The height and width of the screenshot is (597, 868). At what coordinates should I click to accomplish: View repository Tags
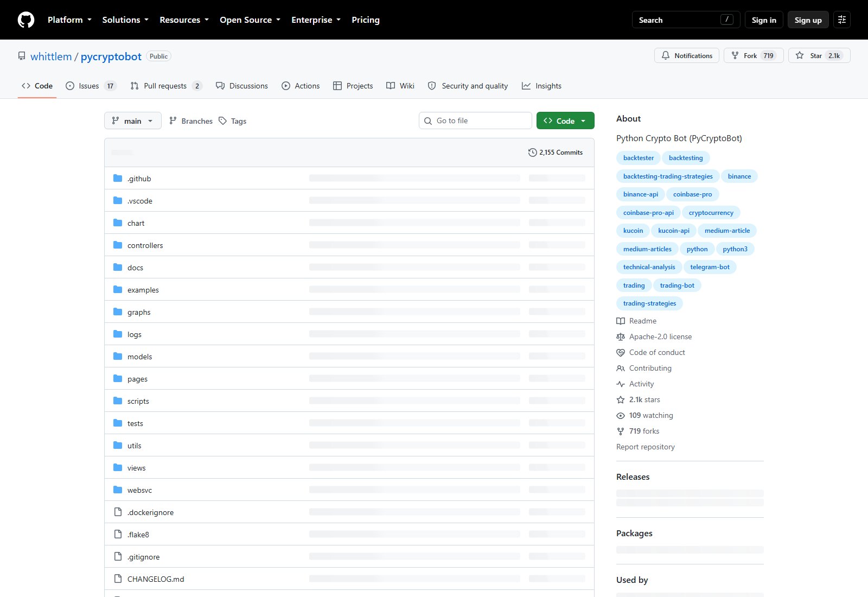pos(233,121)
